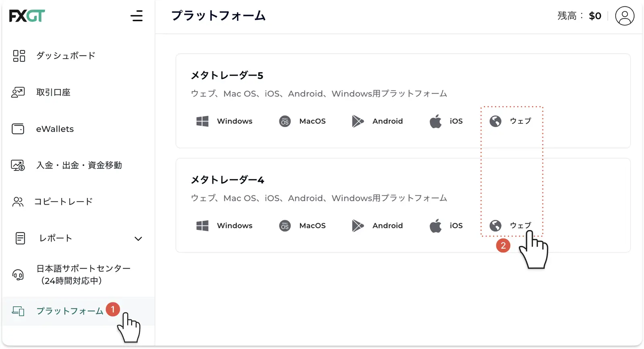Launch メタトレーダー5 ウェブ link text
The width and height of the screenshot is (644, 349).
click(520, 121)
